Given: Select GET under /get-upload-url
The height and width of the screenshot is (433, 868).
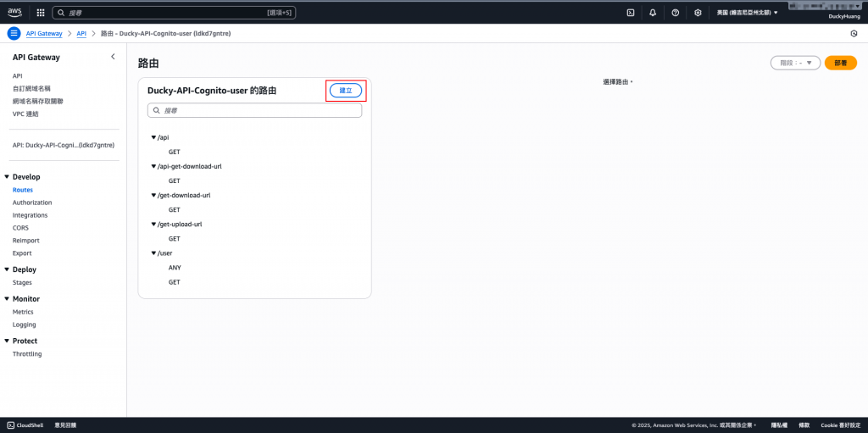Looking at the screenshot, I should [175, 239].
